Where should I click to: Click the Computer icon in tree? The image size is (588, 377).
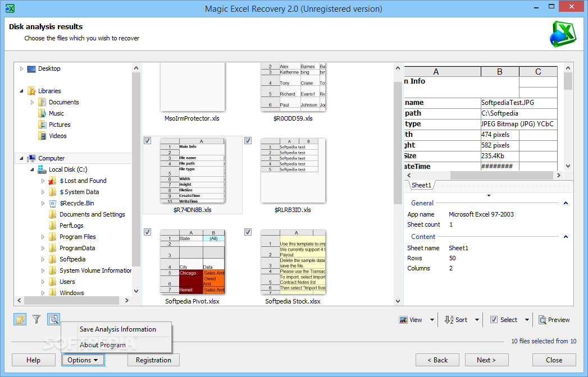pyautogui.click(x=31, y=158)
